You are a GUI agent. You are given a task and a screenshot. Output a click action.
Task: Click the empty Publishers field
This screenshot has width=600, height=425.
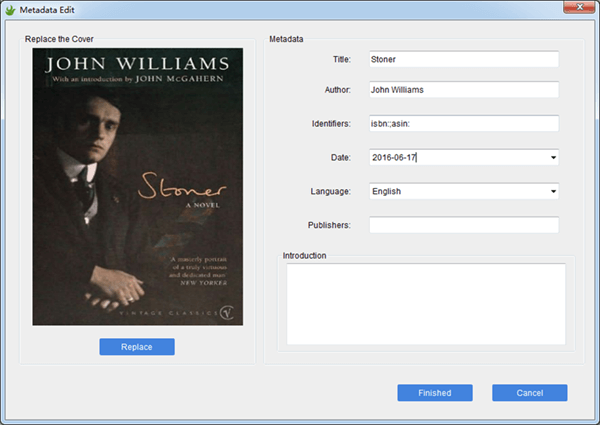click(464, 225)
